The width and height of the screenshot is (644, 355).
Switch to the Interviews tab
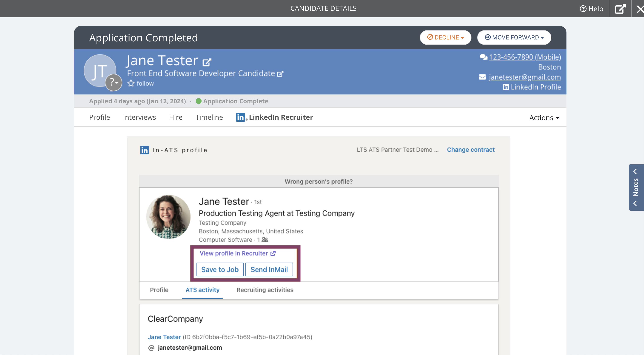tap(140, 117)
